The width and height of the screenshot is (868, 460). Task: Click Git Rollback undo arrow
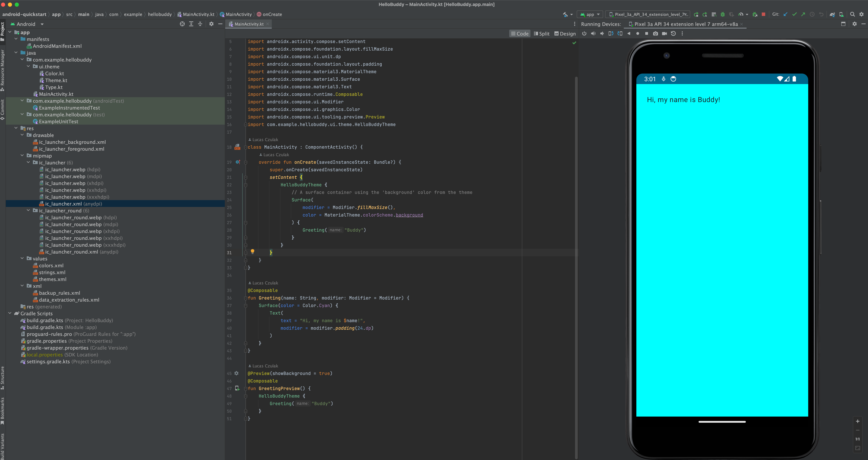coord(821,14)
